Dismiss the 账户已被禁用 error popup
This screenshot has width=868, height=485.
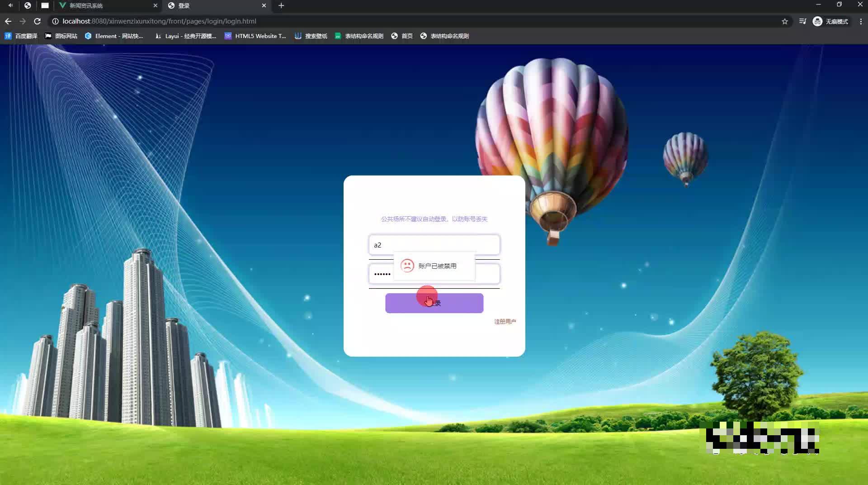pyautogui.click(x=434, y=266)
